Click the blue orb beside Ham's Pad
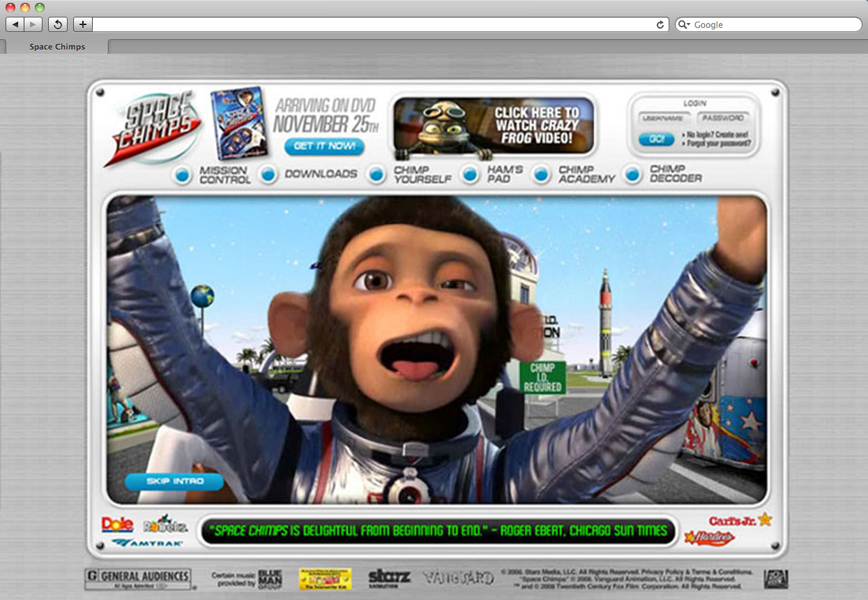This screenshot has width=868, height=600. [471, 175]
